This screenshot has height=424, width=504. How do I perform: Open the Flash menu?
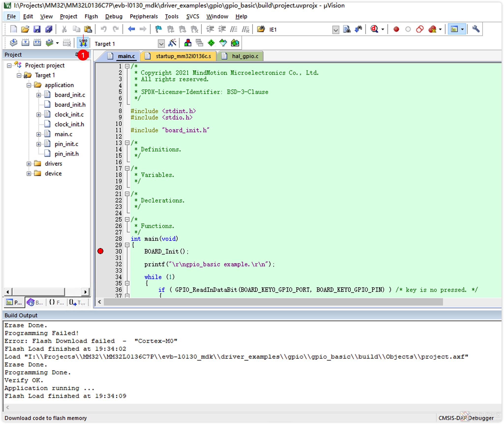pos(91,16)
